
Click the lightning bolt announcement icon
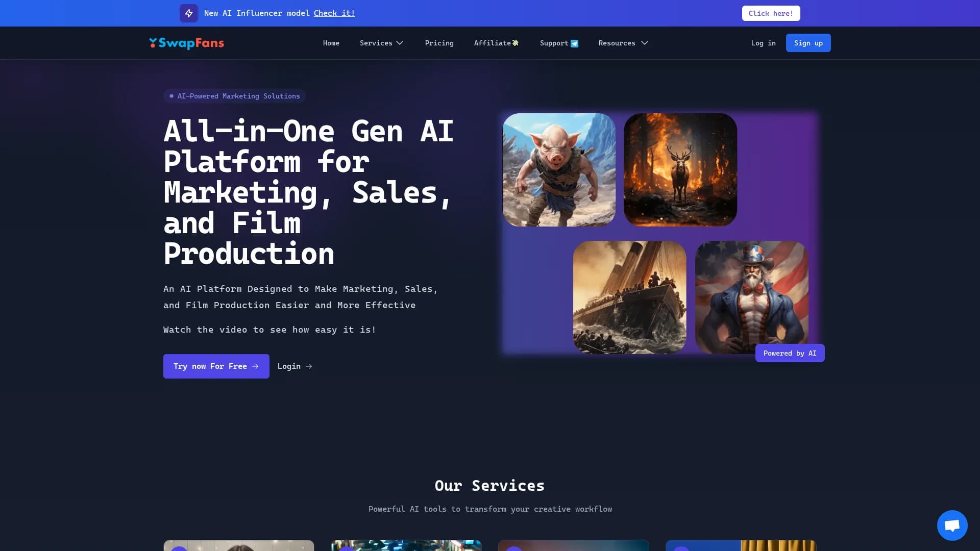(x=188, y=13)
